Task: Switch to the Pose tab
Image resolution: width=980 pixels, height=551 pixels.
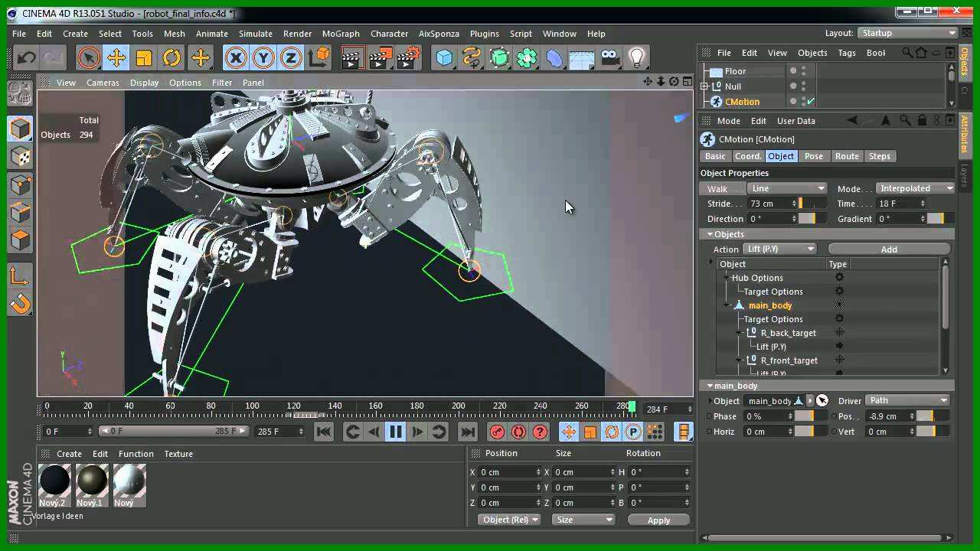Action: tap(814, 156)
